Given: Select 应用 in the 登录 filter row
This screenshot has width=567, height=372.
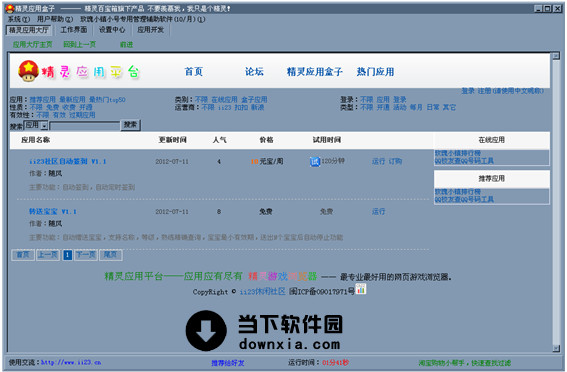Looking at the screenshot, I should coord(383,99).
